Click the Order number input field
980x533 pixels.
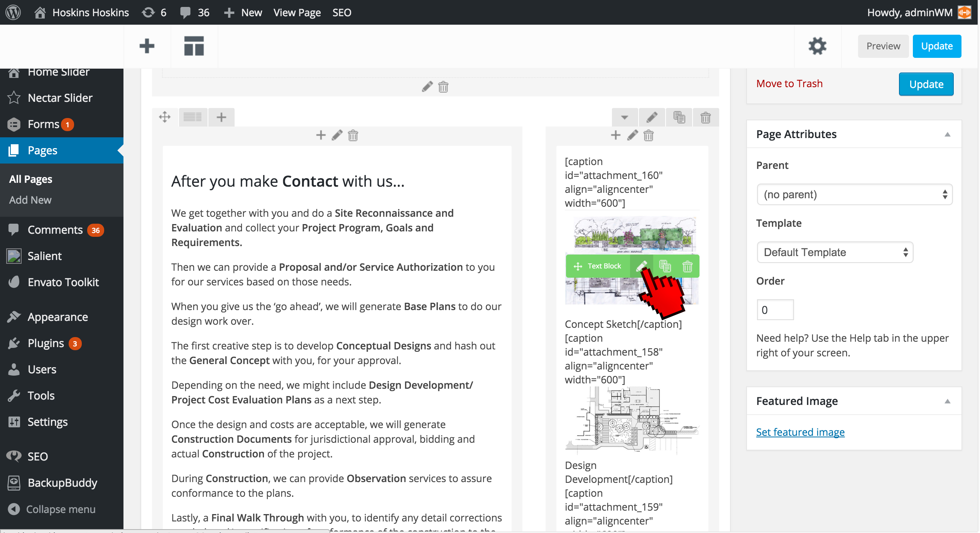click(775, 310)
